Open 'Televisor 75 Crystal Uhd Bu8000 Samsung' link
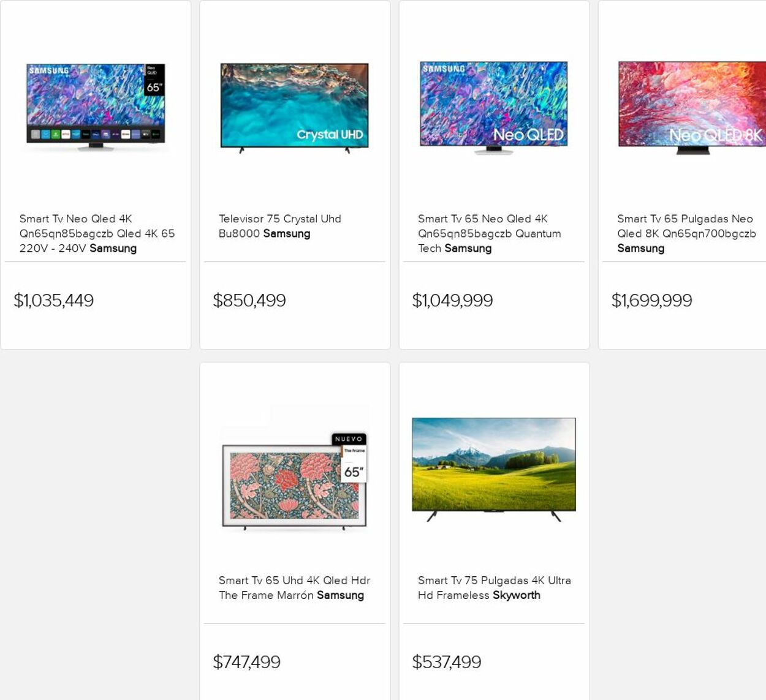766x700 pixels. coord(280,226)
